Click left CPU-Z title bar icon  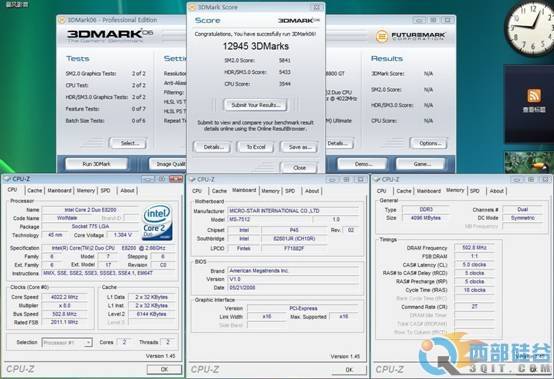(7, 179)
